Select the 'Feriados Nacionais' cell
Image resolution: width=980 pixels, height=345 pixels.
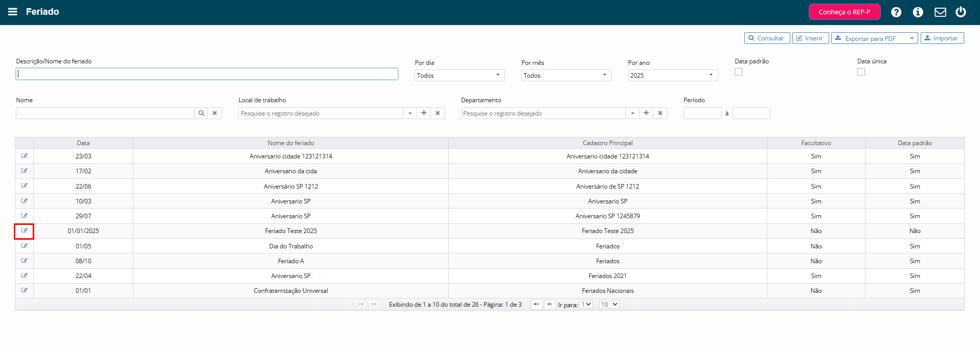[x=608, y=291]
